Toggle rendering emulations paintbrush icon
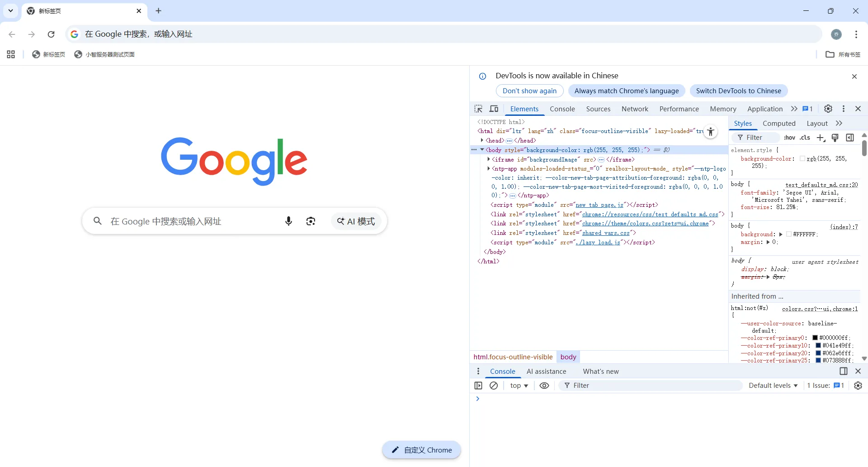 pos(835,138)
